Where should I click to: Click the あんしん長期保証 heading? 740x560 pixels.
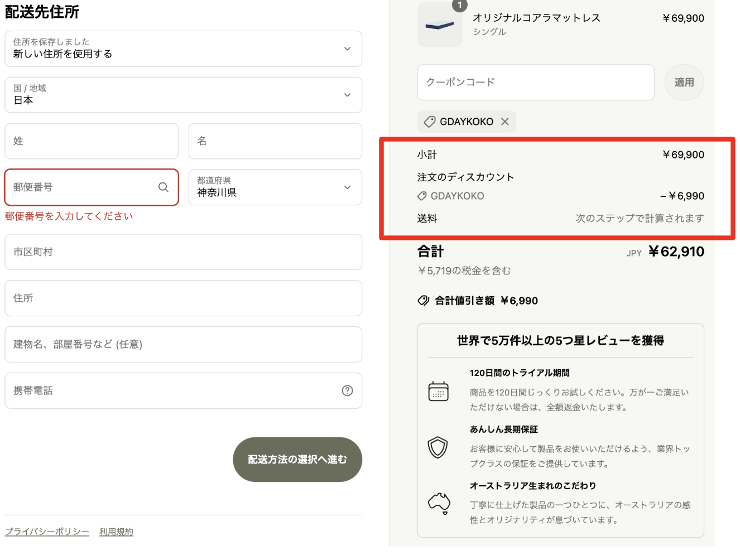pos(503,429)
